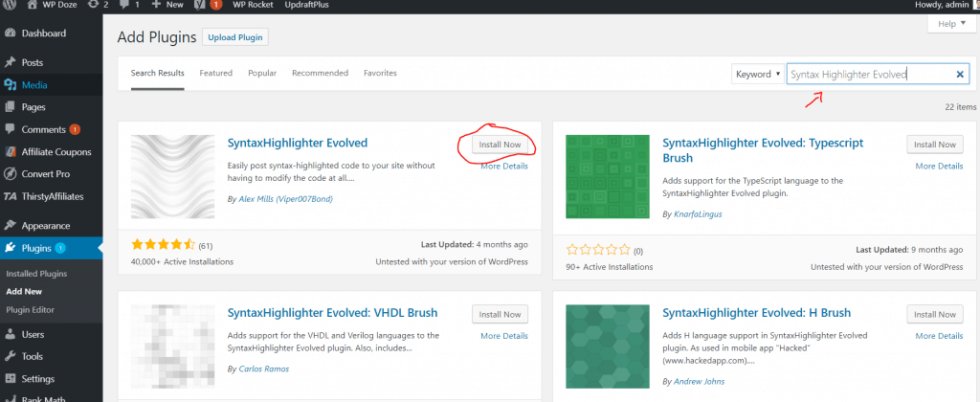Expand the Help panel dropdown
Viewport: 980px width, 402px height.
tap(951, 24)
